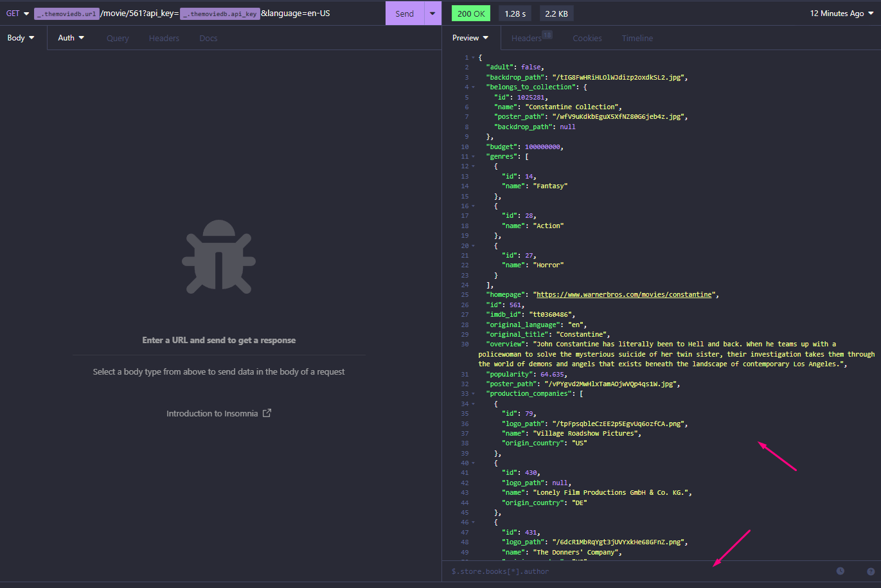The width and height of the screenshot is (881, 588).
Task: Fold the genre object on line 16
Action: coord(474,206)
